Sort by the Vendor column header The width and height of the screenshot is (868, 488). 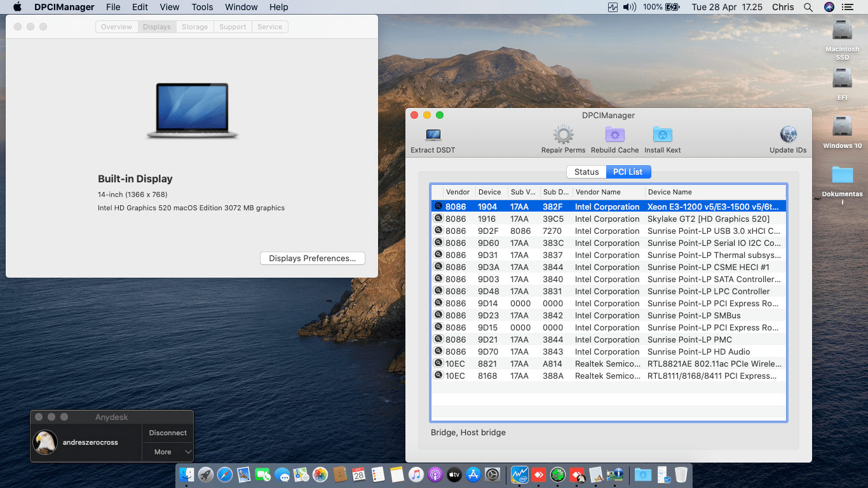pos(459,192)
